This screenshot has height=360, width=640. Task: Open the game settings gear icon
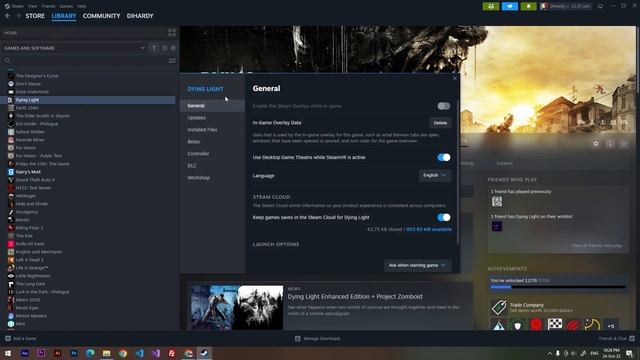click(596, 144)
